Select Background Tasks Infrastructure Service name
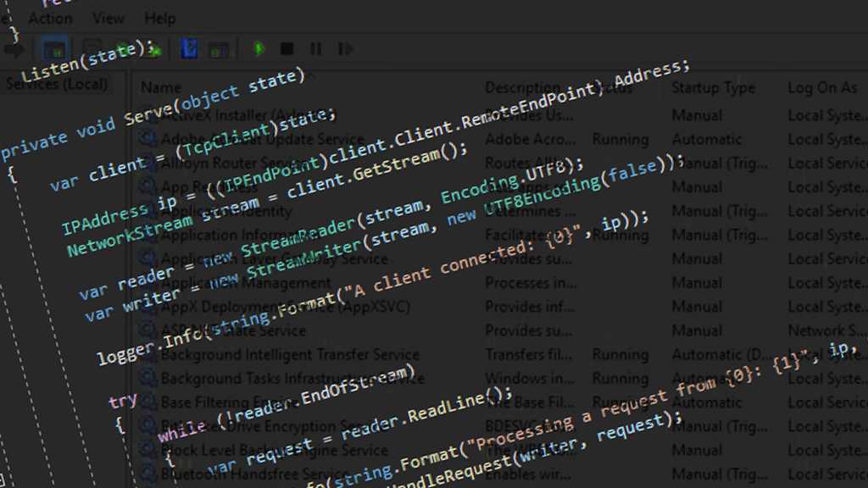The width and height of the screenshot is (868, 488). (292, 379)
